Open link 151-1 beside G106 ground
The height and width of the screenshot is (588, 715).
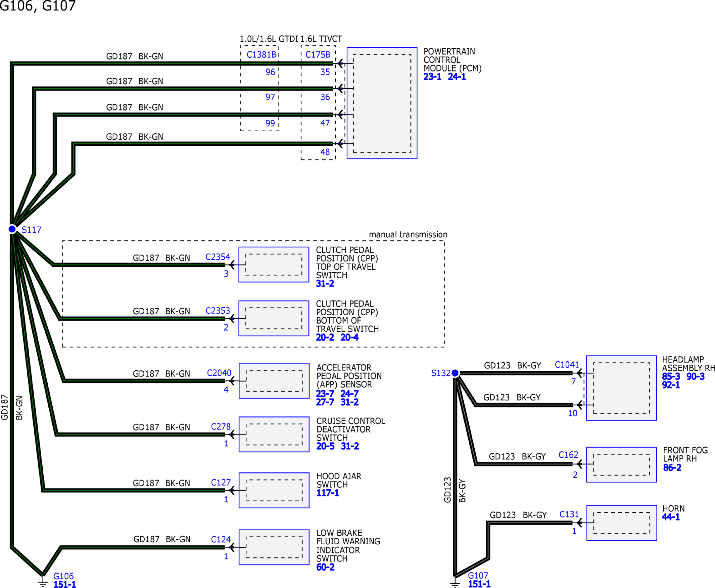click(64, 584)
